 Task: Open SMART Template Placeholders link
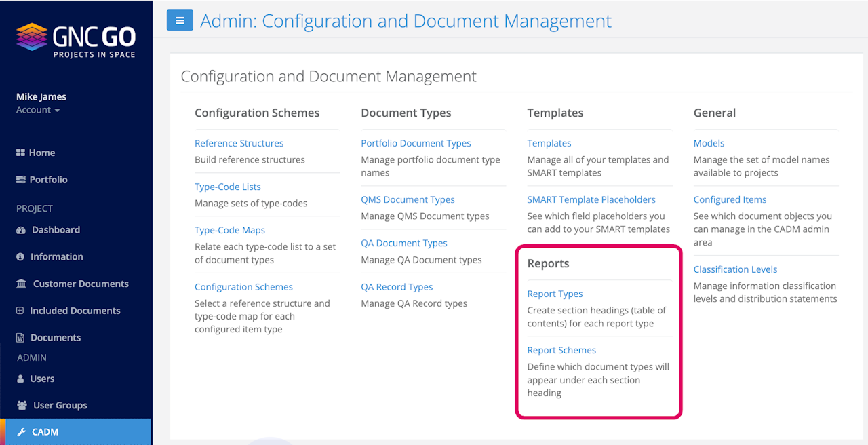coord(591,199)
